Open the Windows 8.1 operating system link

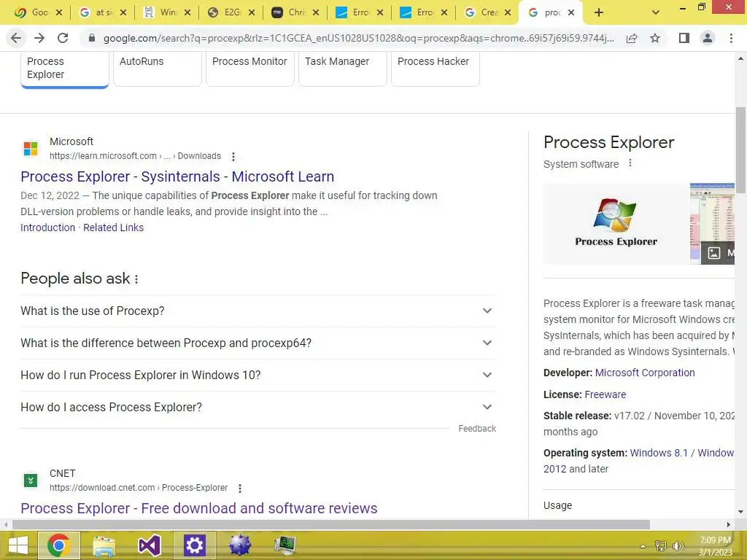659,453
